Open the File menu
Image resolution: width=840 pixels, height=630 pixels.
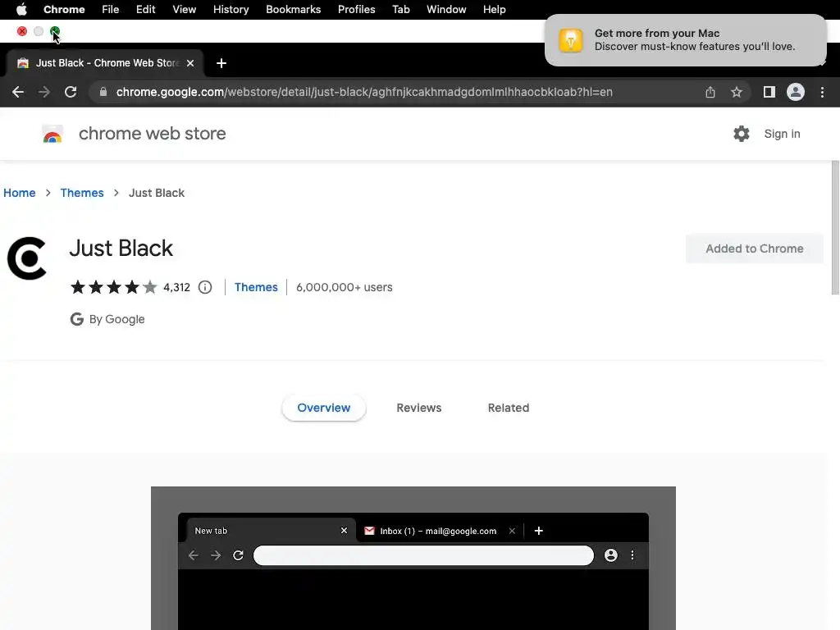111,10
